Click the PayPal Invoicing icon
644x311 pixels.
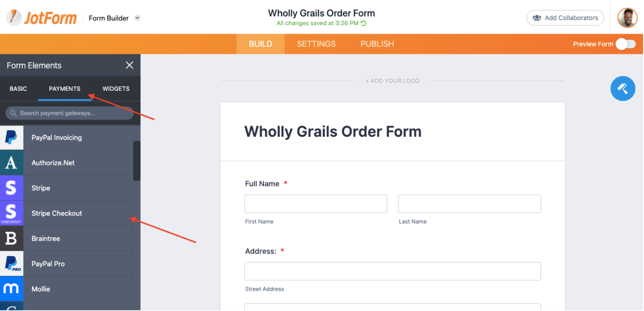point(11,137)
